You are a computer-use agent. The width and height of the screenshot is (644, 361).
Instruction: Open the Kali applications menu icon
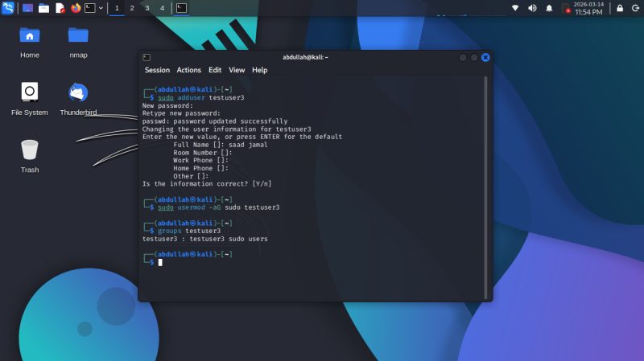pyautogui.click(x=8, y=8)
